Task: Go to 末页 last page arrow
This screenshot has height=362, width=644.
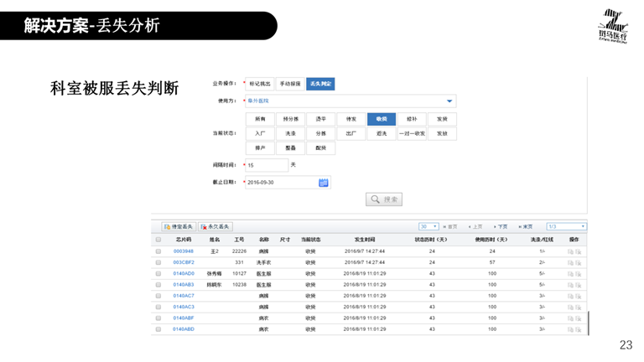Action: [x=522, y=226]
